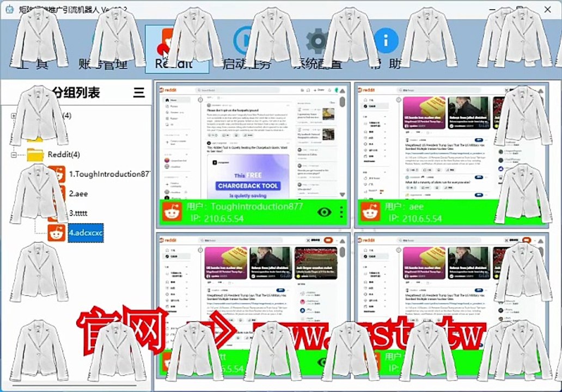Click scrollbar thumb in ToughIntroduction877 panel
This screenshot has height=392, width=562.
click(x=343, y=102)
